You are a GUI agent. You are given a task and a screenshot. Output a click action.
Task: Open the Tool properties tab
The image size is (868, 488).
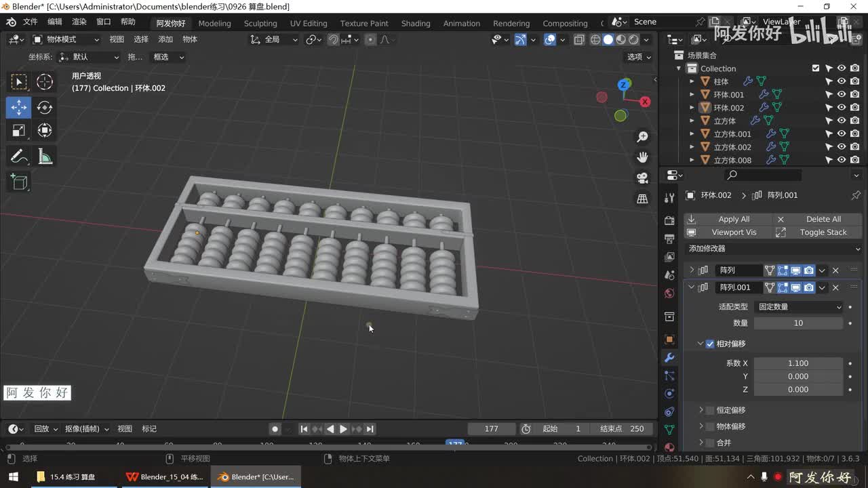669,198
